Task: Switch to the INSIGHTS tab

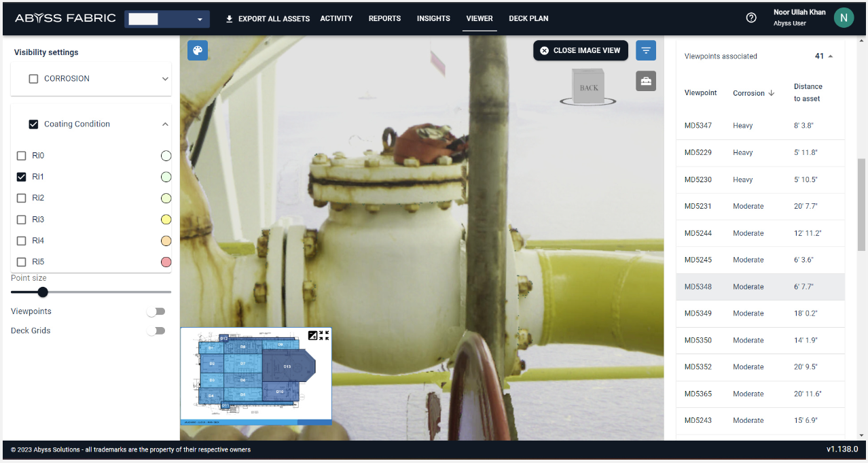Action: (x=433, y=18)
